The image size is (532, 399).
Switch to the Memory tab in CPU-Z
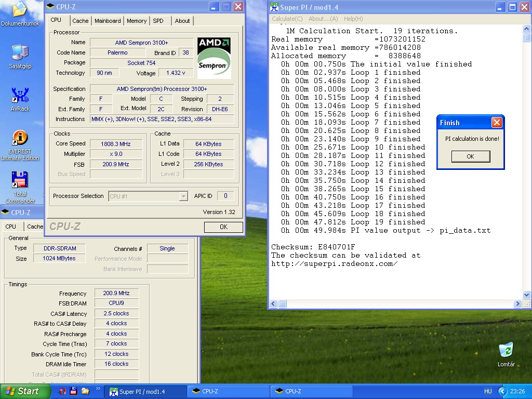point(137,21)
